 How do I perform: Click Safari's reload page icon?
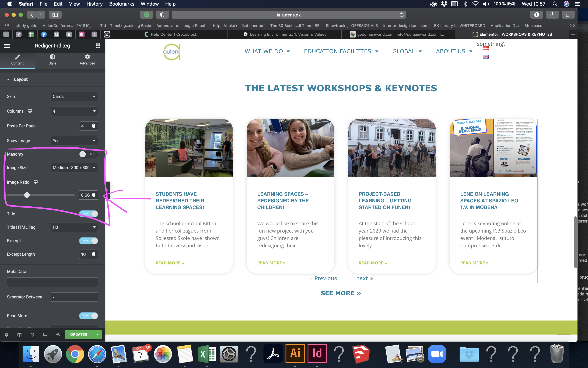(401, 15)
